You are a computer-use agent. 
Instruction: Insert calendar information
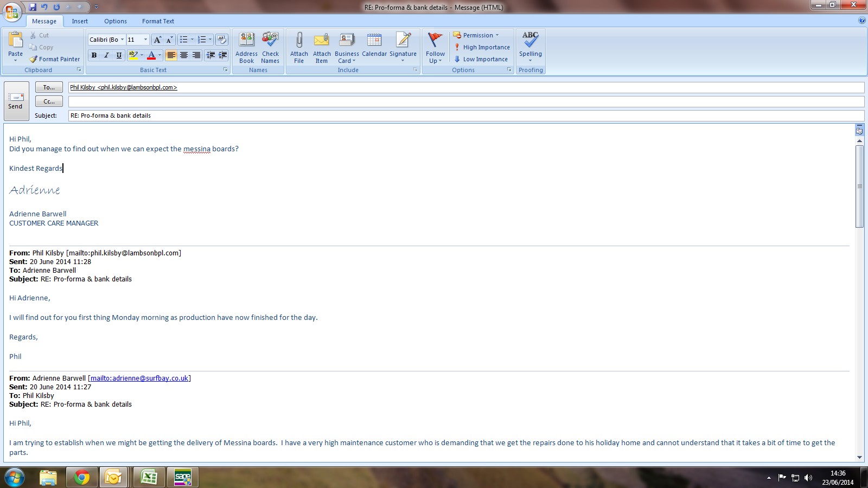pyautogui.click(x=374, y=44)
